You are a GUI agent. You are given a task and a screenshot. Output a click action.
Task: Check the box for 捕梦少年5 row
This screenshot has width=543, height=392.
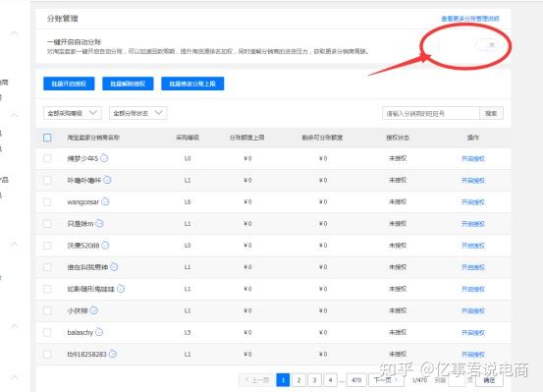[47, 158]
